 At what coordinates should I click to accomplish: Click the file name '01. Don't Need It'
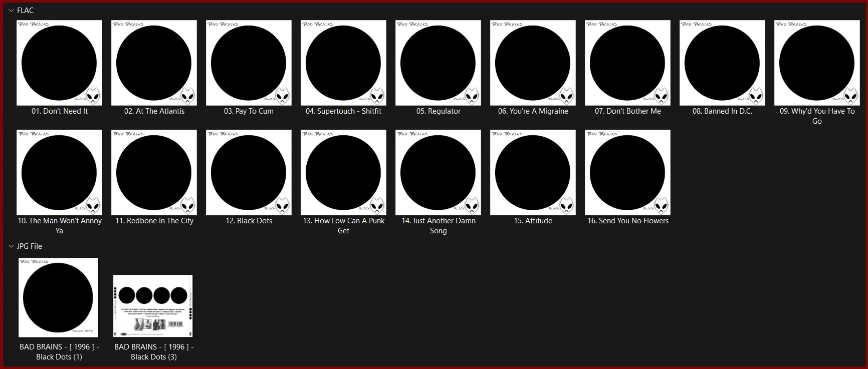(x=59, y=111)
